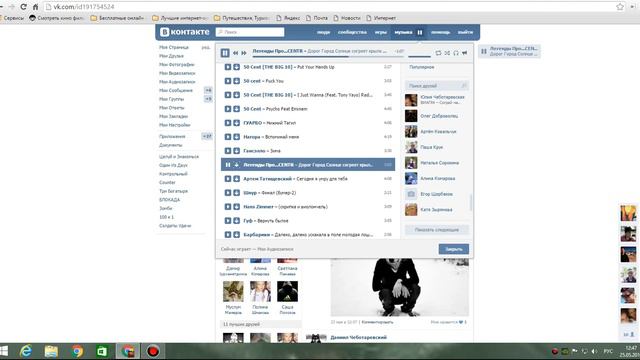The width and height of the screenshot is (640, 360).
Task: Toggle repeat mode in audio player
Action: 438,53
